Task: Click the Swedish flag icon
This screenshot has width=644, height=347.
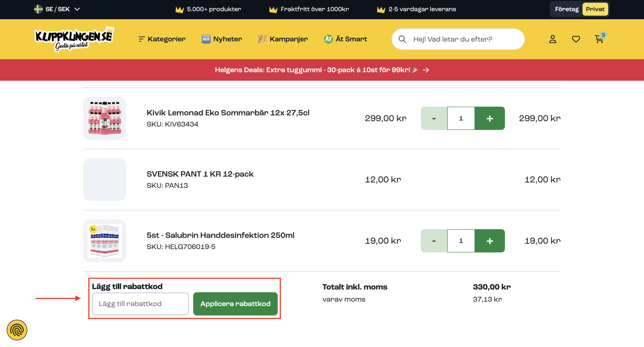Action: point(38,9)
